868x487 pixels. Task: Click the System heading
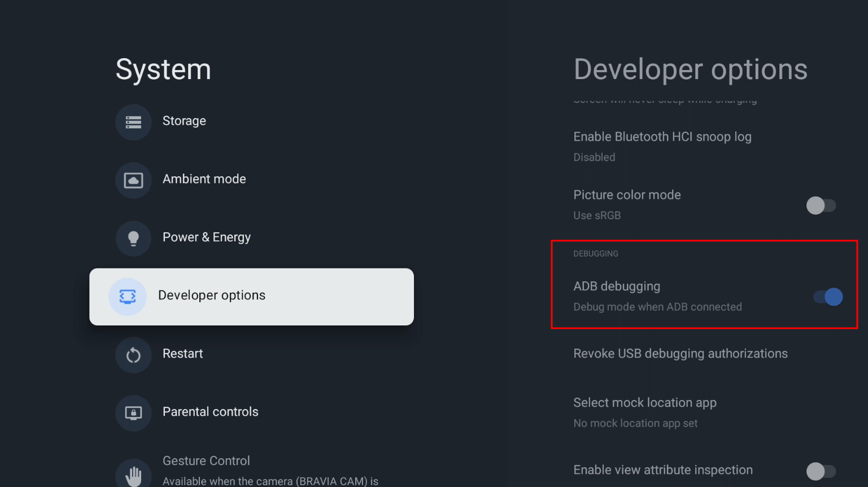(x=163, y=69)
